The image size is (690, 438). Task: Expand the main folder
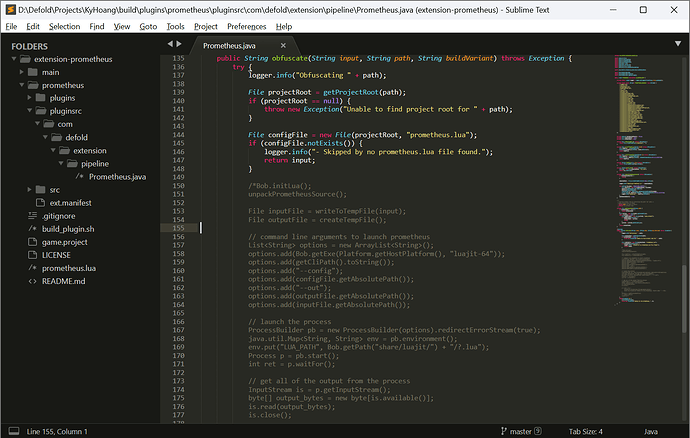tap(22, 72)
